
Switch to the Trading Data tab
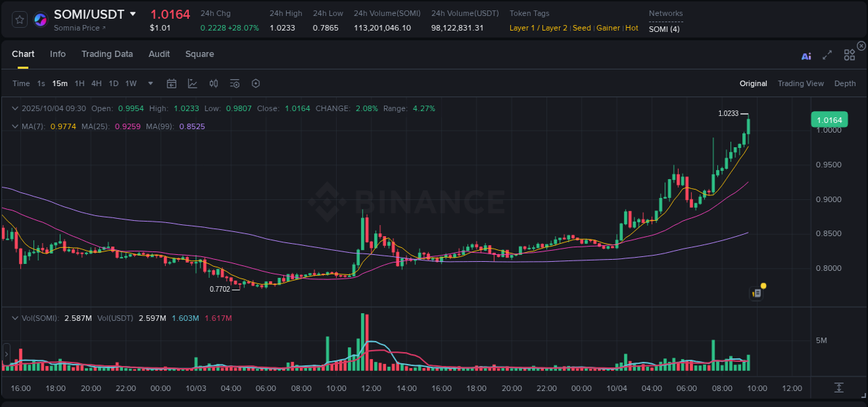click(107, 54)
